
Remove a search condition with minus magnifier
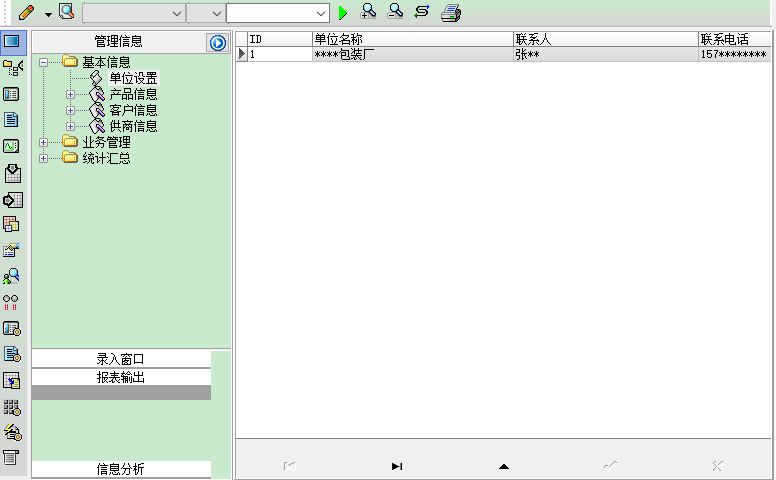pos(395,11)
